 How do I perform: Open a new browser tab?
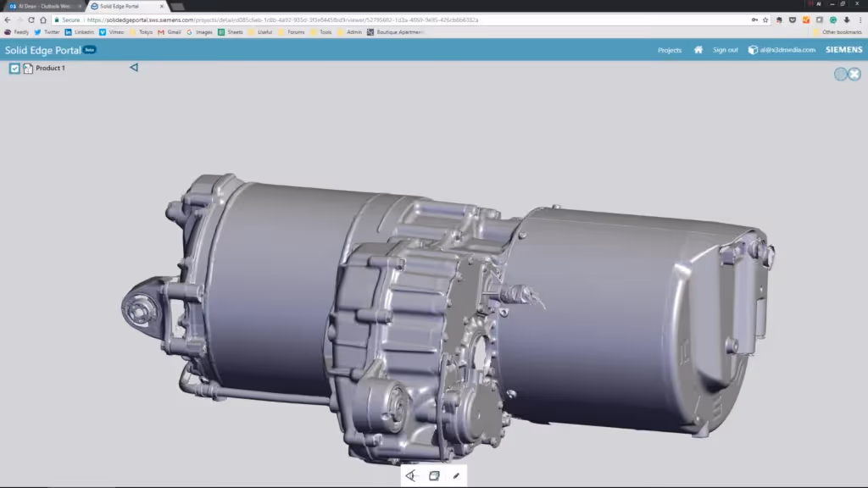[x=177, y=7]
